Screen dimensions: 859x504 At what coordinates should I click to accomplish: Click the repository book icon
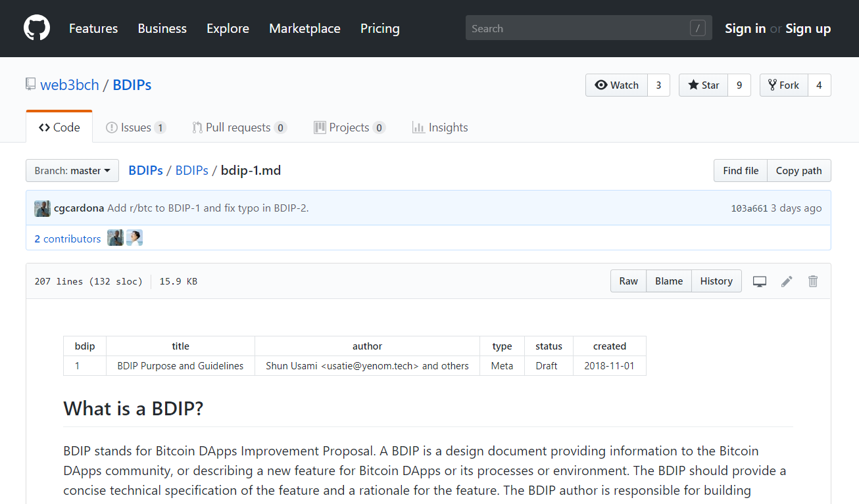point(30,84)
